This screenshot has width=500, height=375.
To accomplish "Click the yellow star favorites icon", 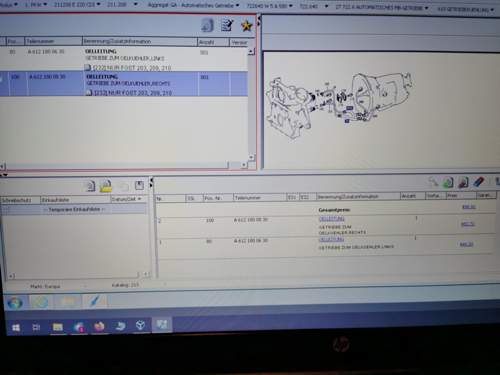I will click(247, 25).
